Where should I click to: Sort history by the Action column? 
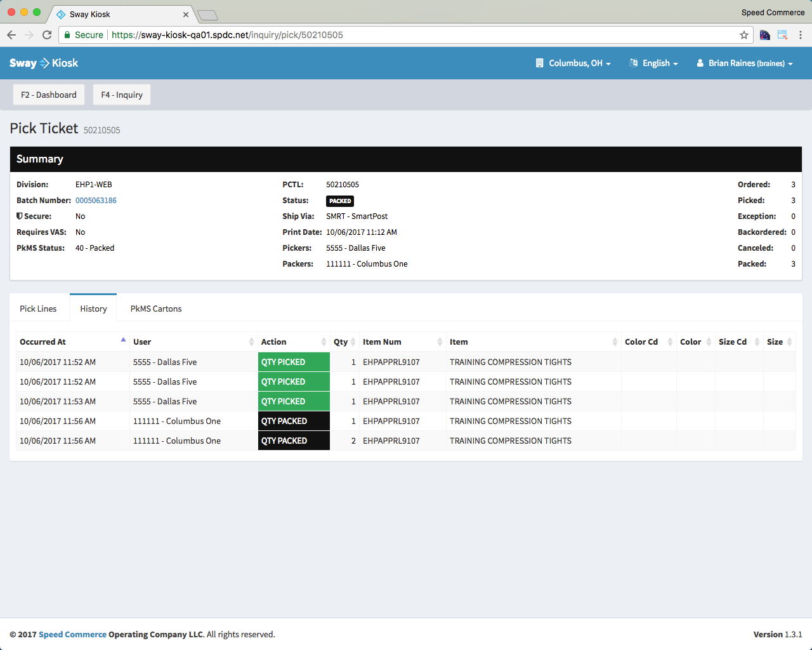click(274, 342)
